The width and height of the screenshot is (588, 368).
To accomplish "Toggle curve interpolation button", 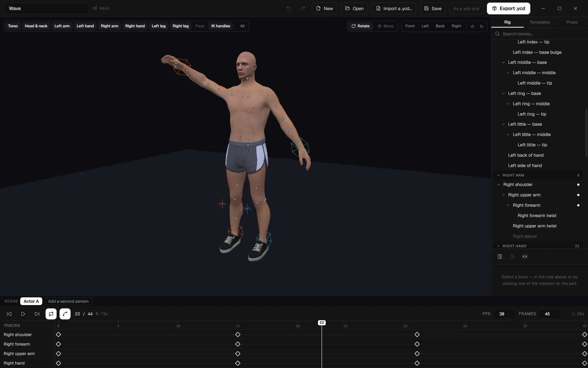I will pyautogui.click(x=65, y=314).
